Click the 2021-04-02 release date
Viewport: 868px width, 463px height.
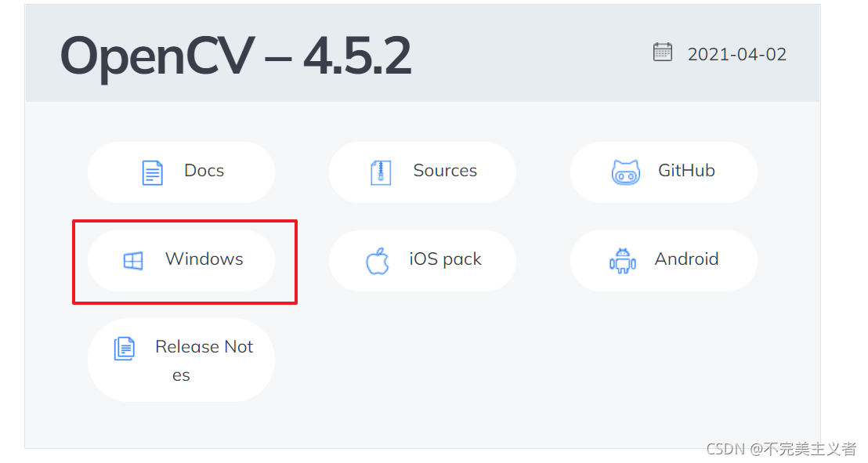point(737,54)
